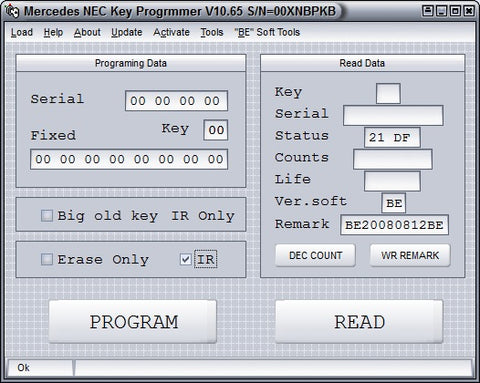Click the Counts label

pos(302,157)
